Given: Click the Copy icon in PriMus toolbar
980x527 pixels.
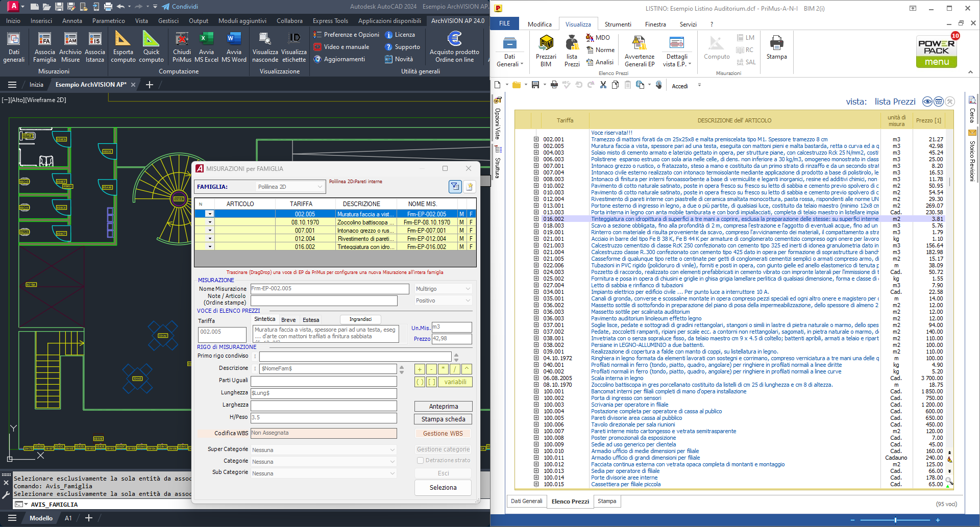Looking at the screenshot, I should [615, 85].
